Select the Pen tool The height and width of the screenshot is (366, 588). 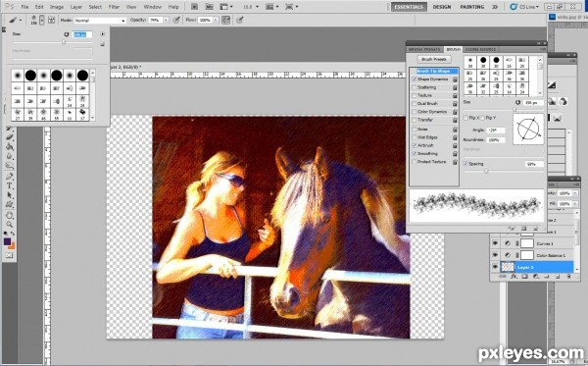pos(10,176)
